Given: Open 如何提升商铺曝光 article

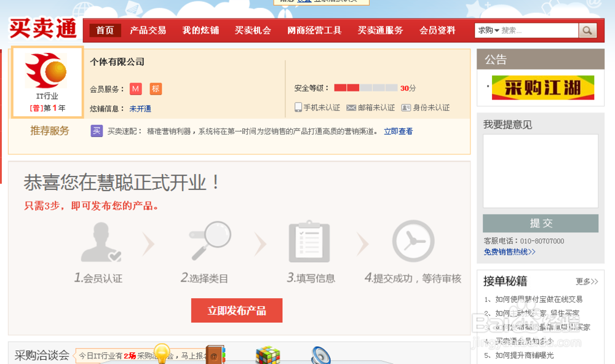Looking at the screenshot, I should point(525,355).
